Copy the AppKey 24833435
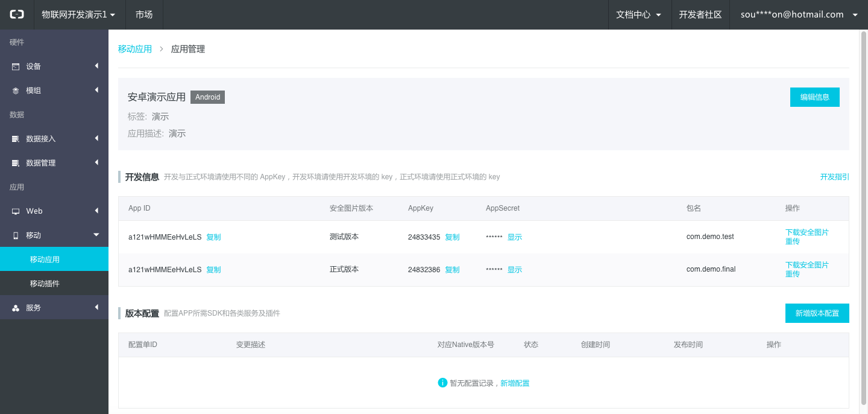The height and width of the screenshot is (414, 868). (x=452, y=237)
